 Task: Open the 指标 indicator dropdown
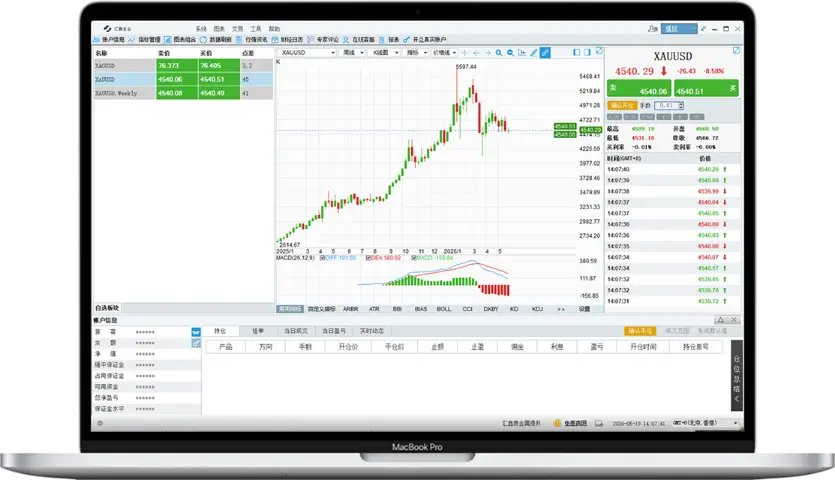tap(416, 53)
